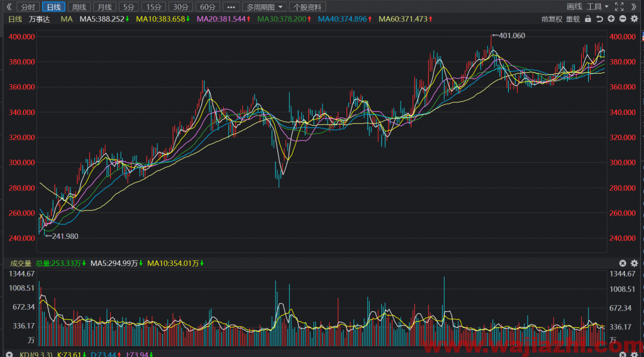This screenshot has height=357, width=644.
Task: Click the MA indicator label
Action: tap(66, 19)
